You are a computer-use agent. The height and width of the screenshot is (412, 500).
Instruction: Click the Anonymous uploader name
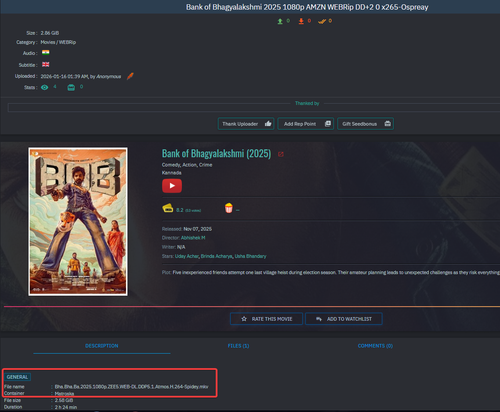[109, 76]
